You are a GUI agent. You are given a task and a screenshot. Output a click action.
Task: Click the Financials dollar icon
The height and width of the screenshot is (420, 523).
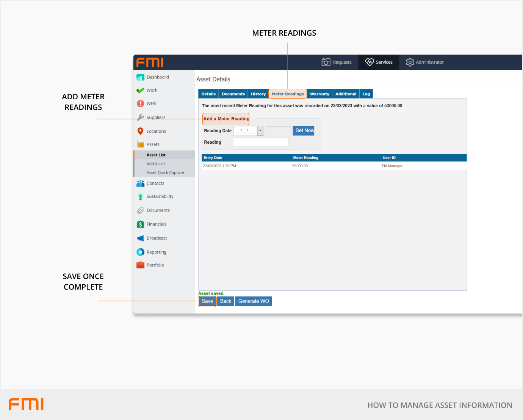(140, 224)
